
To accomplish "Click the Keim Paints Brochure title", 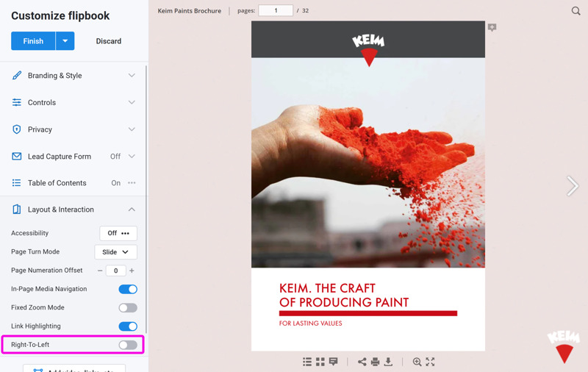I will click(190, 11).
